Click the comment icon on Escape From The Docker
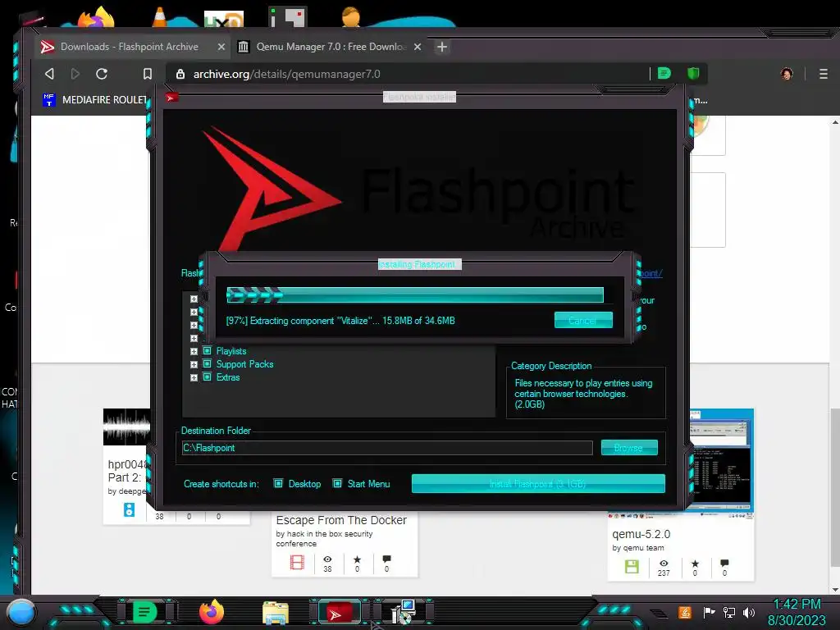840x630 pixels. (x=387, y=559)
